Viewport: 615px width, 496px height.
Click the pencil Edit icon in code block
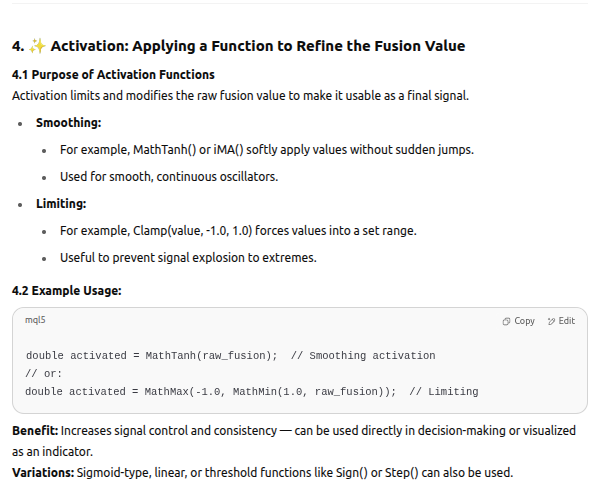coord(551,322)
